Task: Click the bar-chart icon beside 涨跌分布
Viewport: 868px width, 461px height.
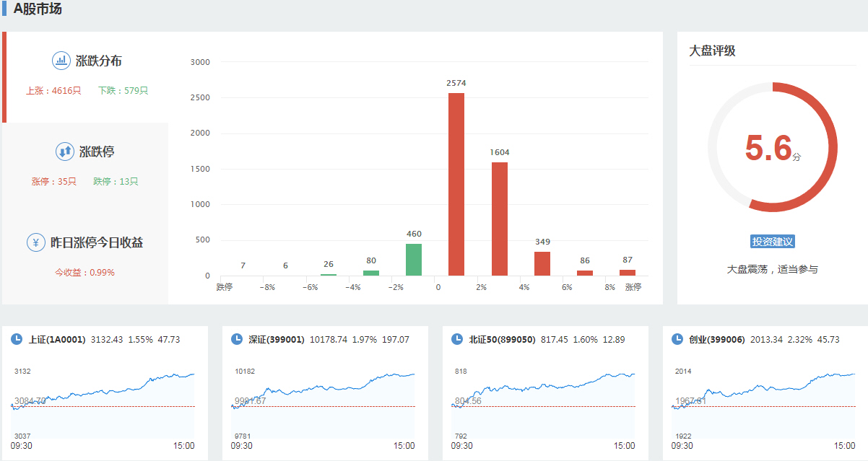Action: (61, 61)
